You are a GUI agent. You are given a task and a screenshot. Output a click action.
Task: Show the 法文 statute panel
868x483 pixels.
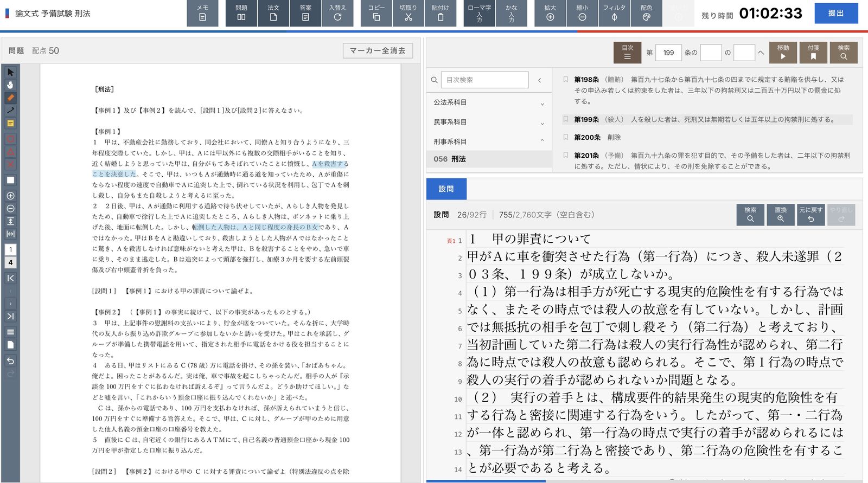273,13
